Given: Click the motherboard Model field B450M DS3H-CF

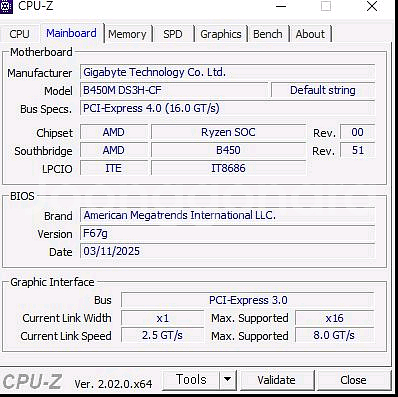Looking at the screenshot, I should pyautogui.click(x=174, y=90).
